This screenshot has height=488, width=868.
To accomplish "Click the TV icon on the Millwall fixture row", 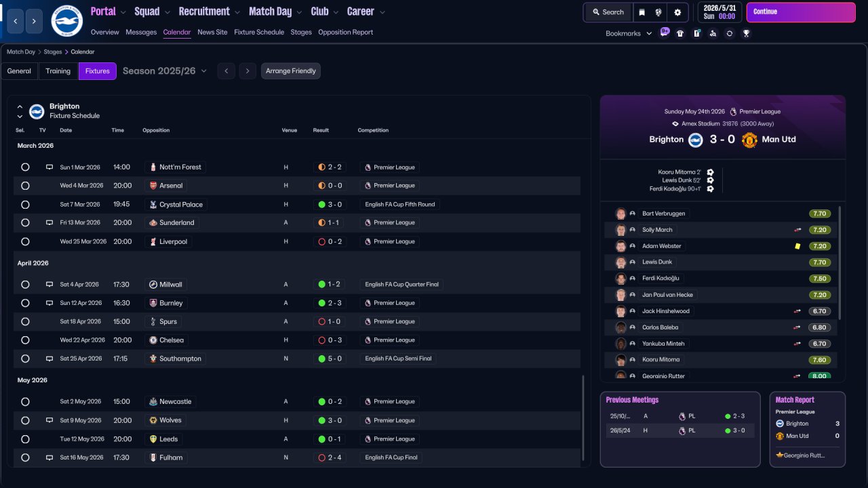I will (49, 285).
